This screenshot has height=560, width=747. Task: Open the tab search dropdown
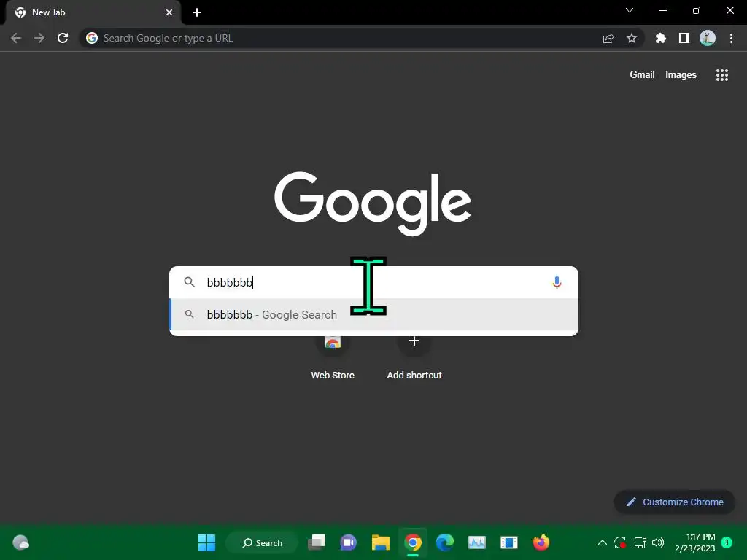[630, 10]
